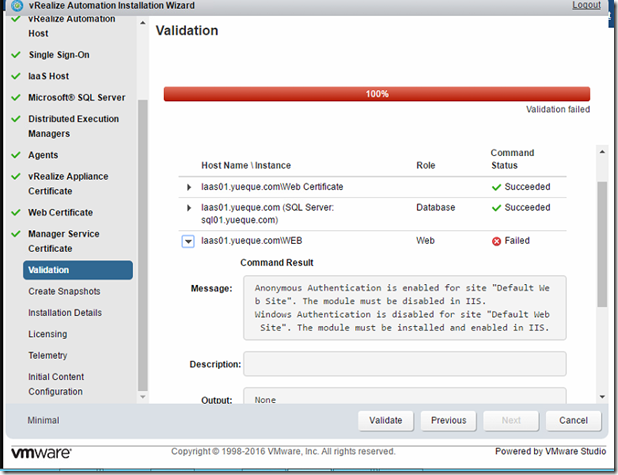The width and height of the screenshot is (618, 475).
Task: Click the Previous button
Action: 449,421
